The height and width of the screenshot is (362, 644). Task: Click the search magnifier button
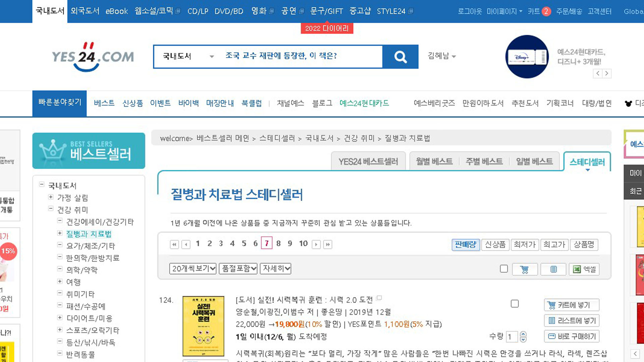[400, 57]
